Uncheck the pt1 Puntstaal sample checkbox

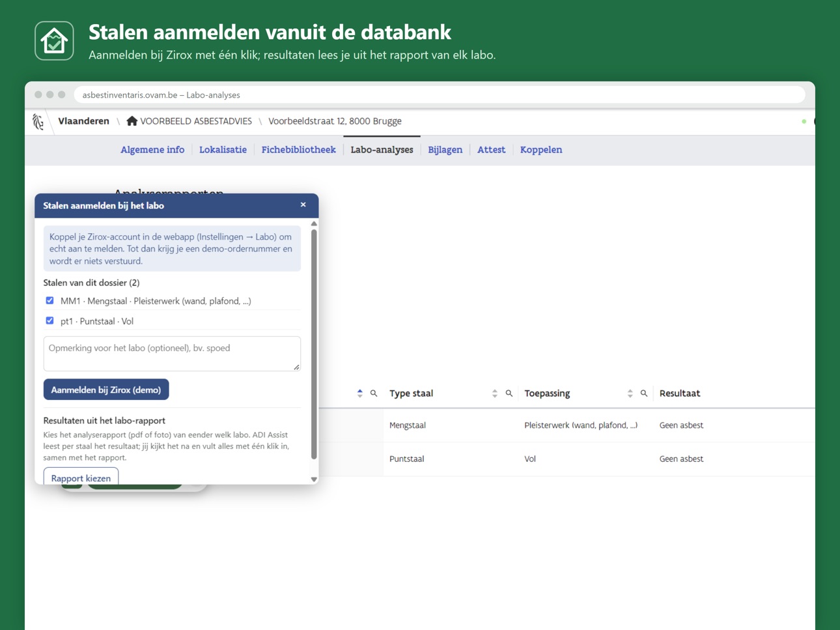coord(49,321)
